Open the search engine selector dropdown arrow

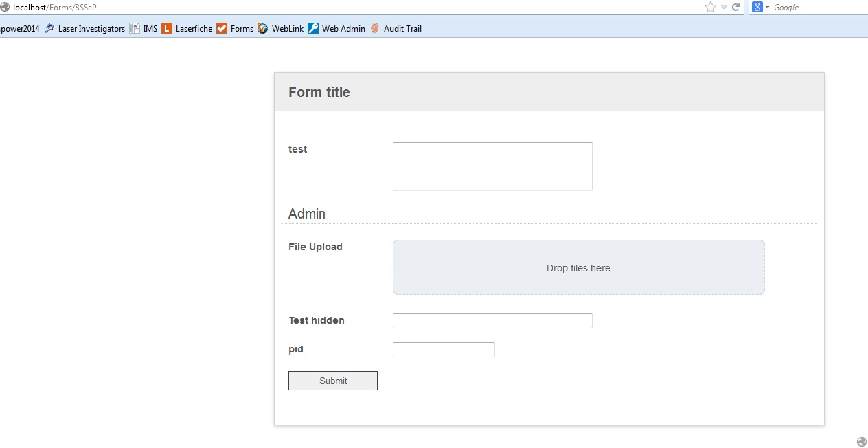(768, 8)
